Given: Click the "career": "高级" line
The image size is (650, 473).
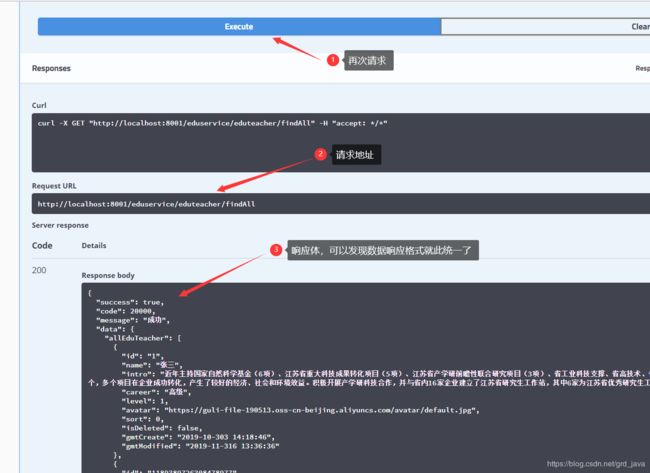Looking at the screenshot, I should pyautogui.click(x=156, y=392).
